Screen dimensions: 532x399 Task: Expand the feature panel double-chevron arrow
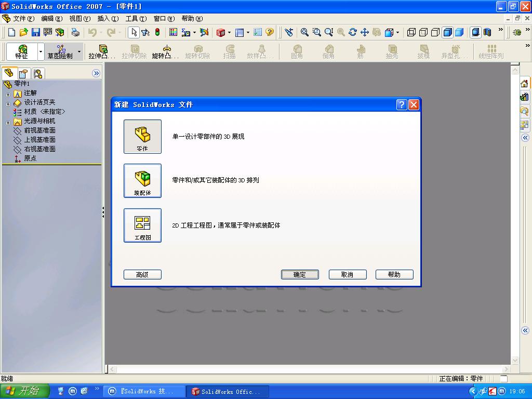point(96,73)
